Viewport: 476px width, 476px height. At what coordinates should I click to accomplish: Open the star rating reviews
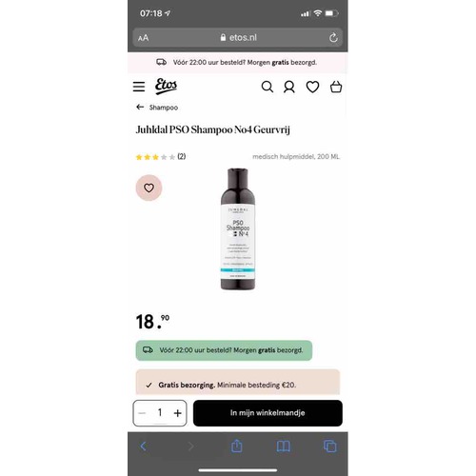tap(161, 157)
